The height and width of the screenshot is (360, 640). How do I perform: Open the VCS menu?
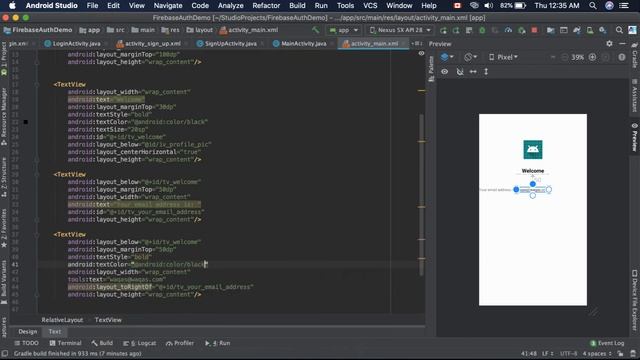point(370,6)
